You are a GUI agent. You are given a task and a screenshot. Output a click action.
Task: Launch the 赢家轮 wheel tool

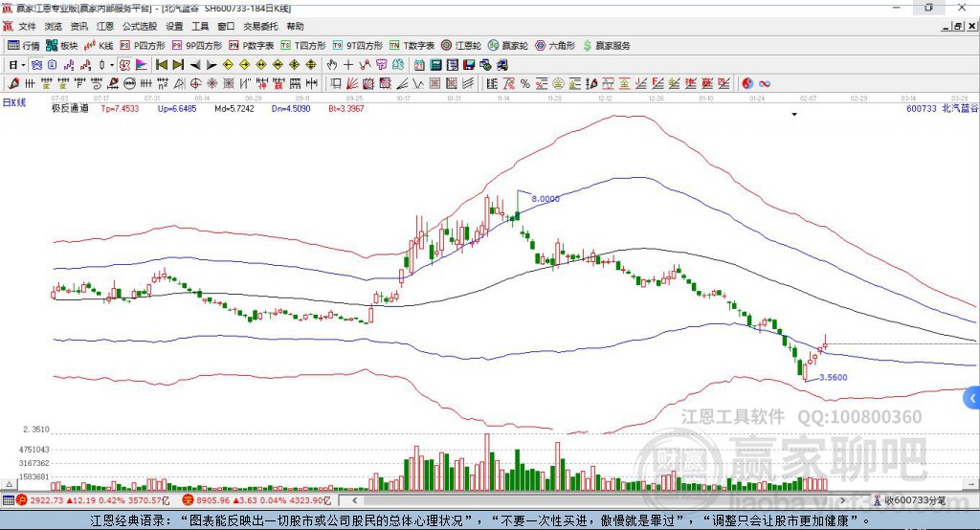[x=508, y=46]
